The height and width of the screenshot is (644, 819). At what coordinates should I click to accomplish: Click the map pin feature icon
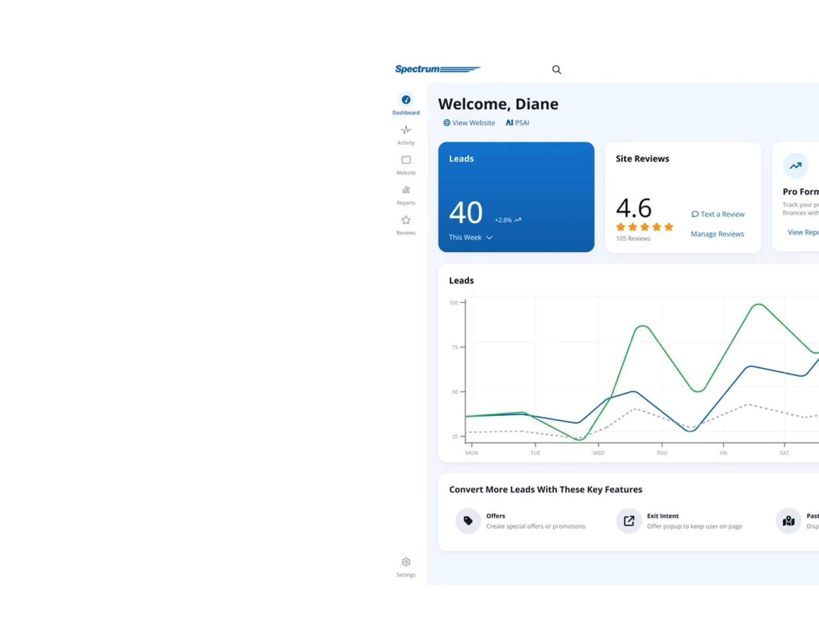788,521
